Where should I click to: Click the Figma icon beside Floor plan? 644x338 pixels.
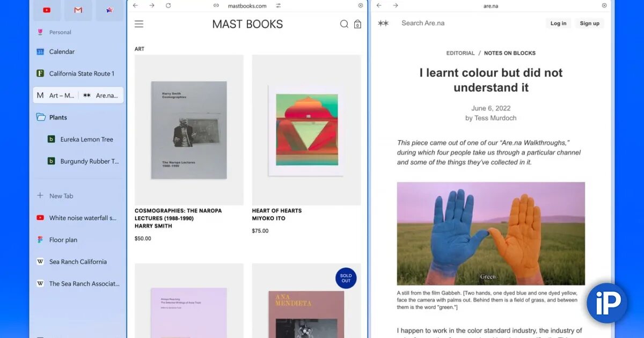point(40,240)
